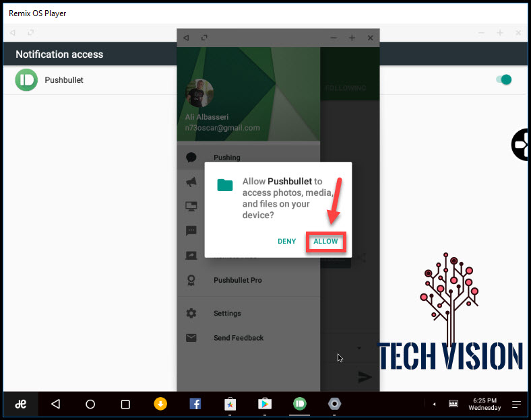Click the Send Feedback envelope icon
This screenshot has height=420, width=531.
click(x=191, y=338)
